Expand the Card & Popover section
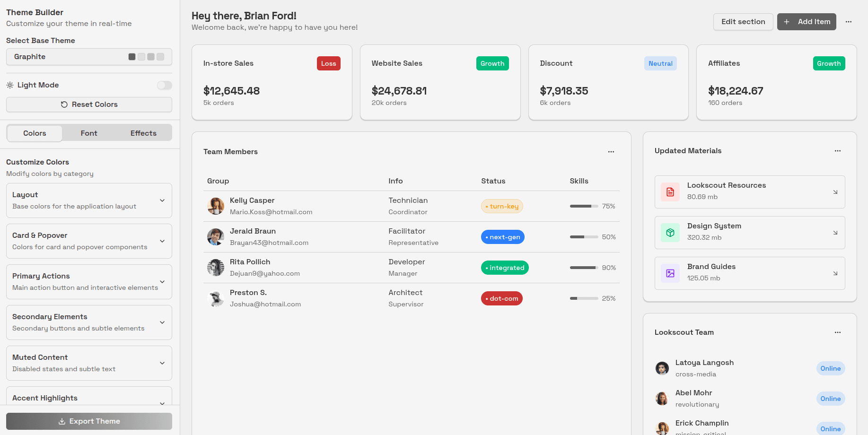 (x=162, y=241)
